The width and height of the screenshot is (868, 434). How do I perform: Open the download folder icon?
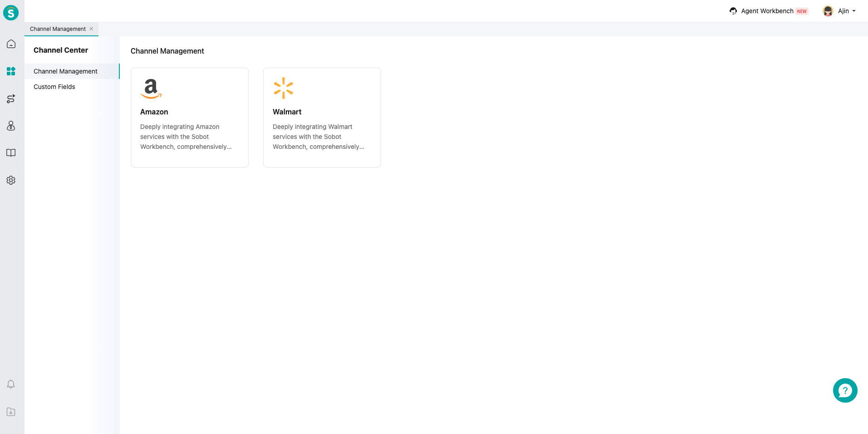coord(11,412)
